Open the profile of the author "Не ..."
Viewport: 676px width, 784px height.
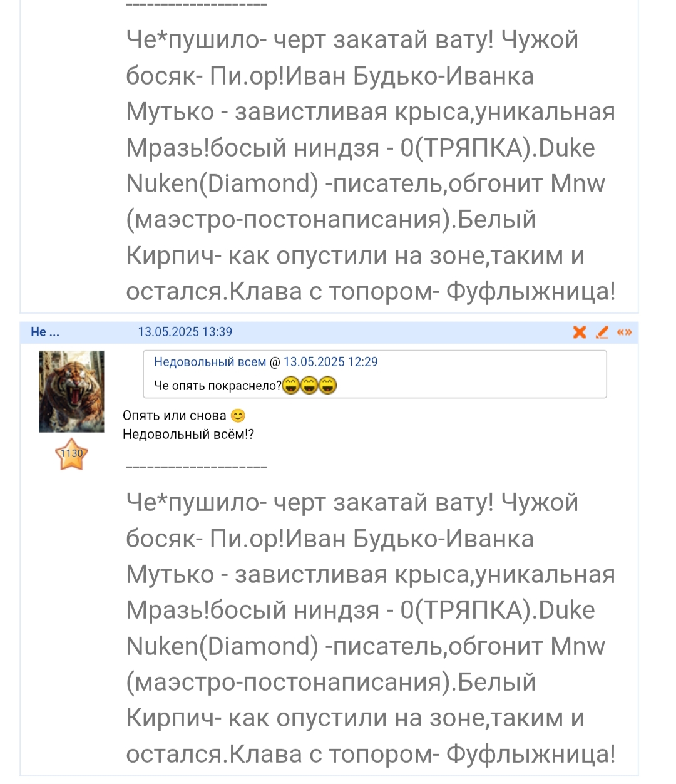(x=45, y=332)
